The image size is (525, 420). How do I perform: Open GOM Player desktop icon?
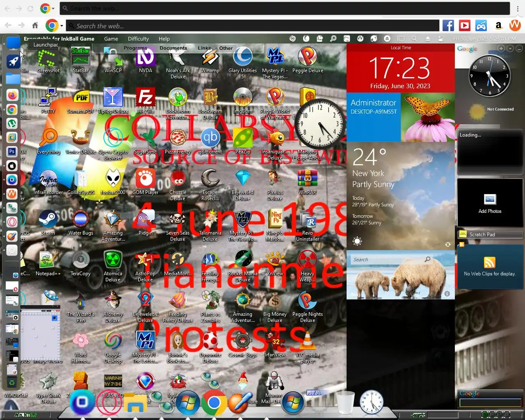point(145,182)
